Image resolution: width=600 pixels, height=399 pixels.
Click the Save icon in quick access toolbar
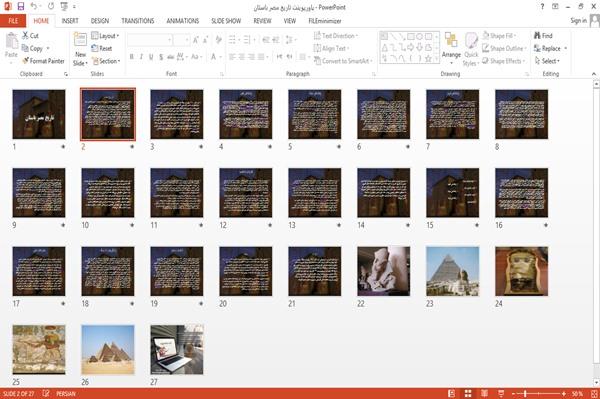(x=21, y=6)
